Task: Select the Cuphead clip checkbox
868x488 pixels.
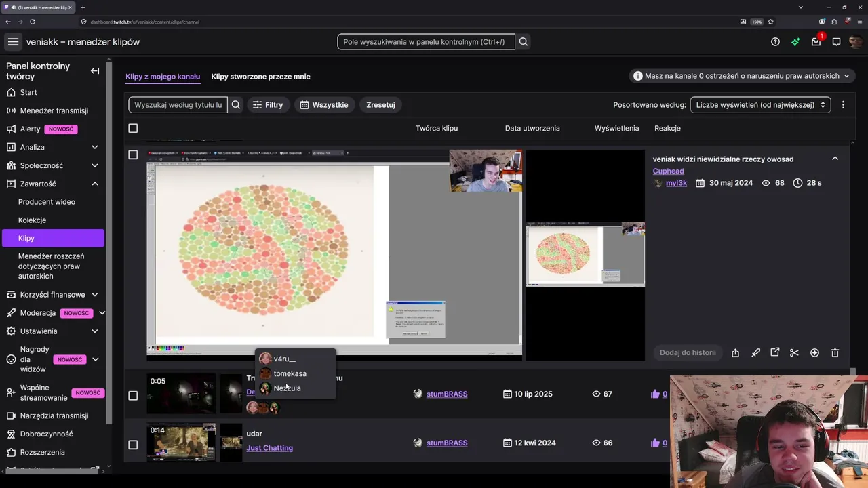Action: point(133,155)
